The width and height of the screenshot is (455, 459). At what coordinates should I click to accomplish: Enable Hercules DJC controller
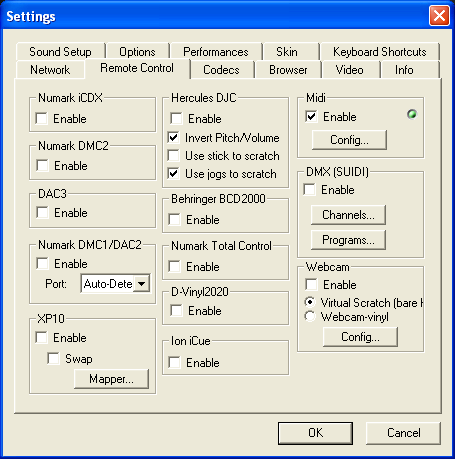click(x=176, y=118)
